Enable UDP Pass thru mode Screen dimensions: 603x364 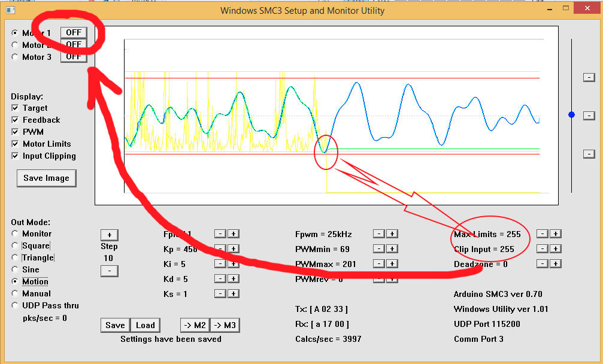pyautogui.click(x=14, y=305)
